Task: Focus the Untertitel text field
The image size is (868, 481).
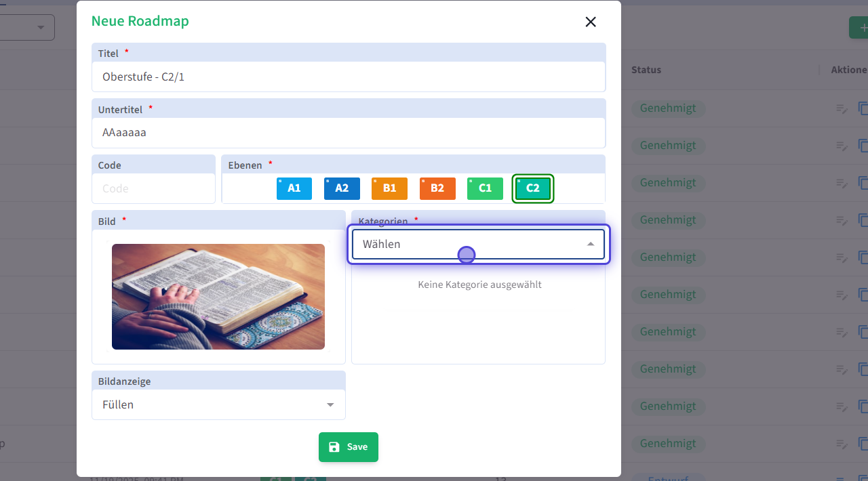Action: [348, 133]
